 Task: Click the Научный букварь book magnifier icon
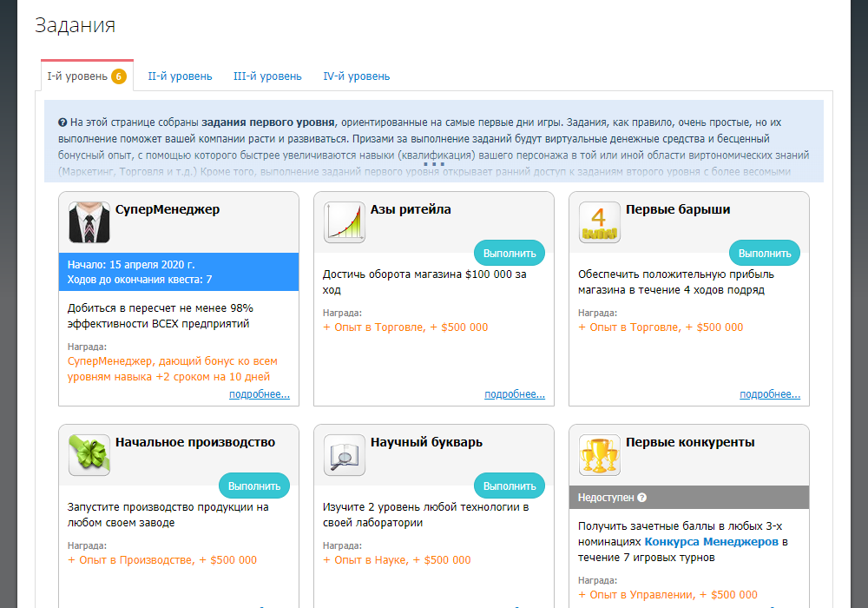345,455
